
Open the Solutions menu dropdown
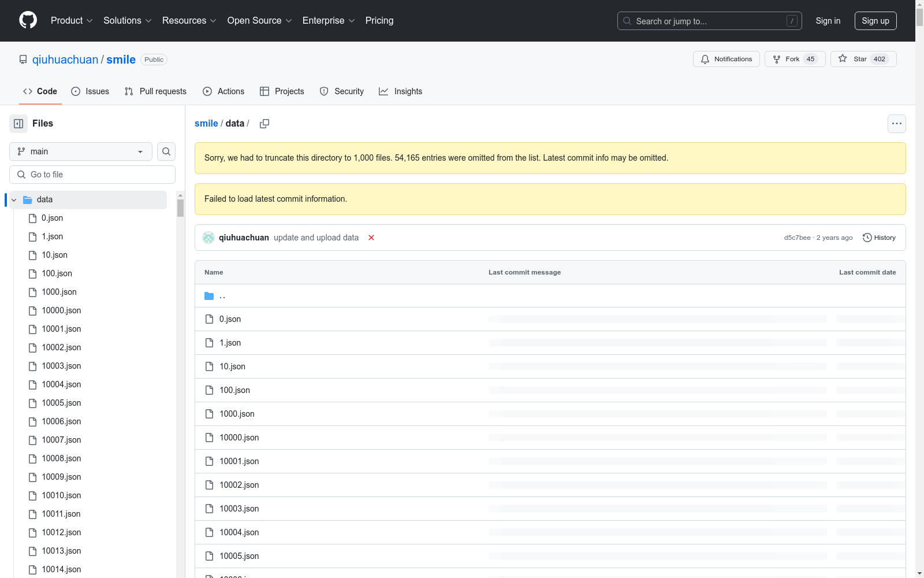128,20
